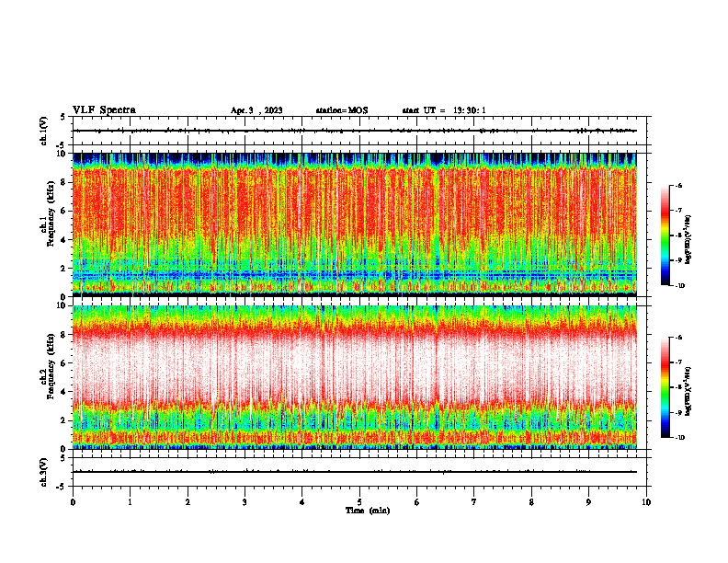Click the "VLF Spectra" plot title
This screenshot has width=728, height=563.
(104, 110)
